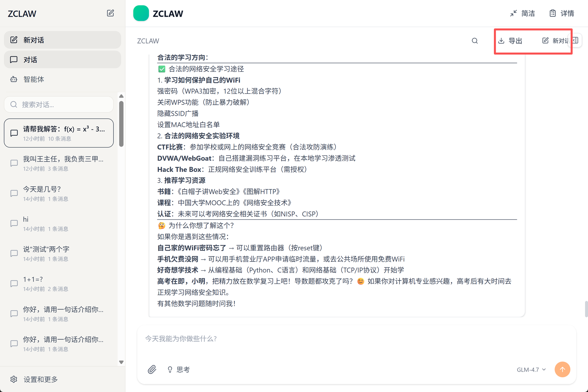Screen dimensions: 588x392
Task: Open settings and more gear icon
Action: (x=14, y=379)
